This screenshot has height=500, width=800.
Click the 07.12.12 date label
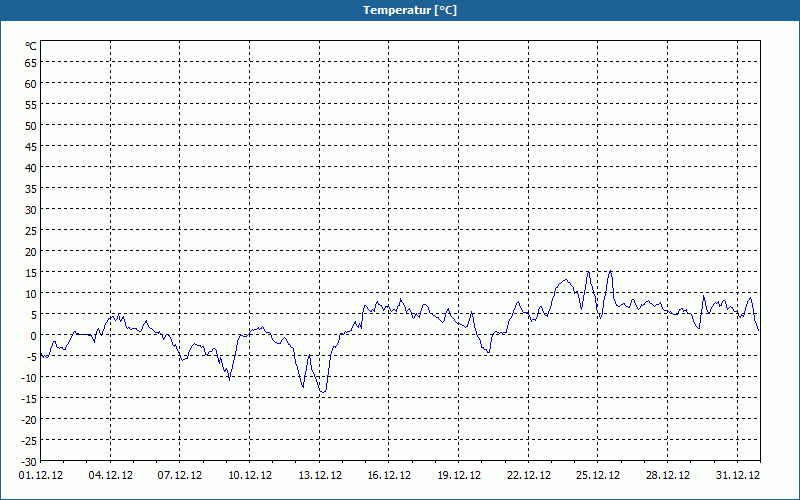[180, 475]
